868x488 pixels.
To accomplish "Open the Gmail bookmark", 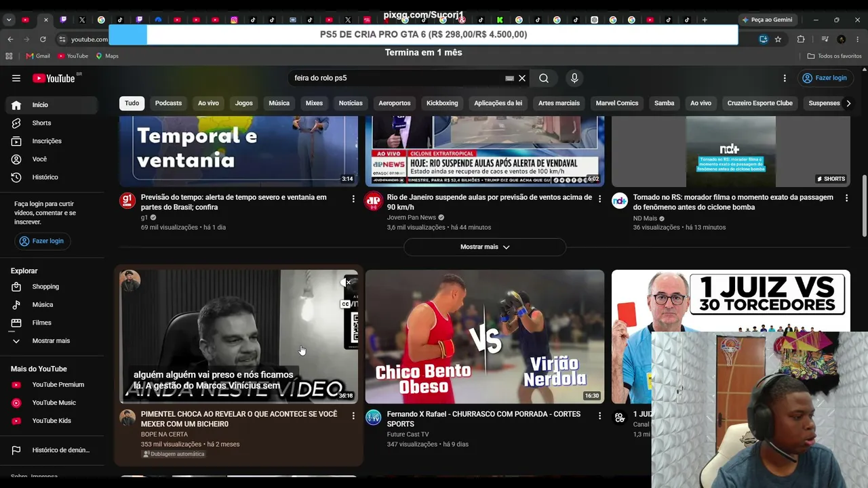I will click(x=38, y=56).
